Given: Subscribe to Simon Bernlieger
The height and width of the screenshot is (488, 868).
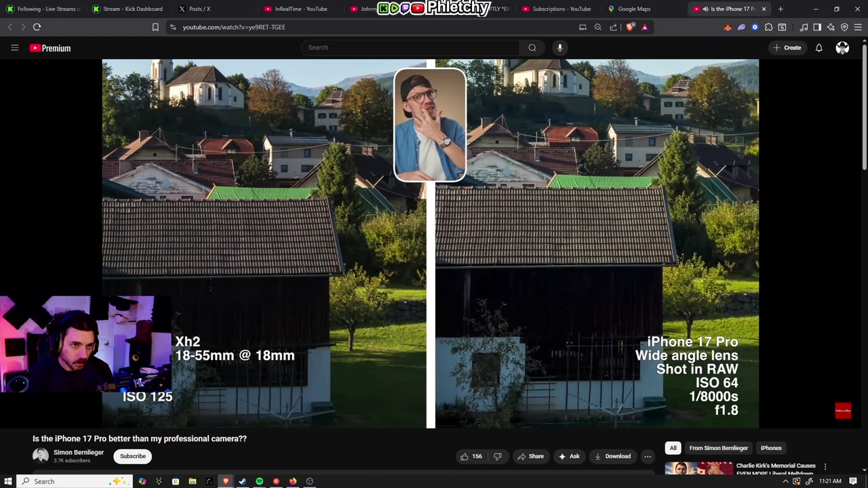Looking at the screenshot, I should click(133, 456).
